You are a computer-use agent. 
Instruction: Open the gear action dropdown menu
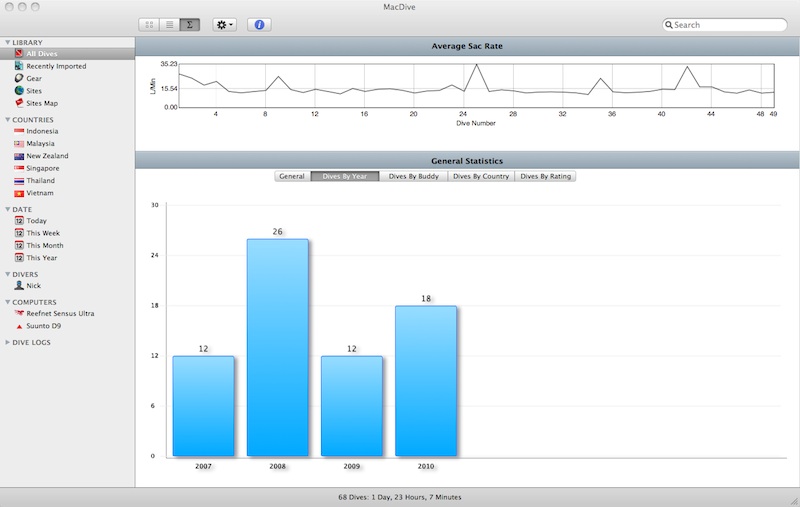tap(225, 24)
